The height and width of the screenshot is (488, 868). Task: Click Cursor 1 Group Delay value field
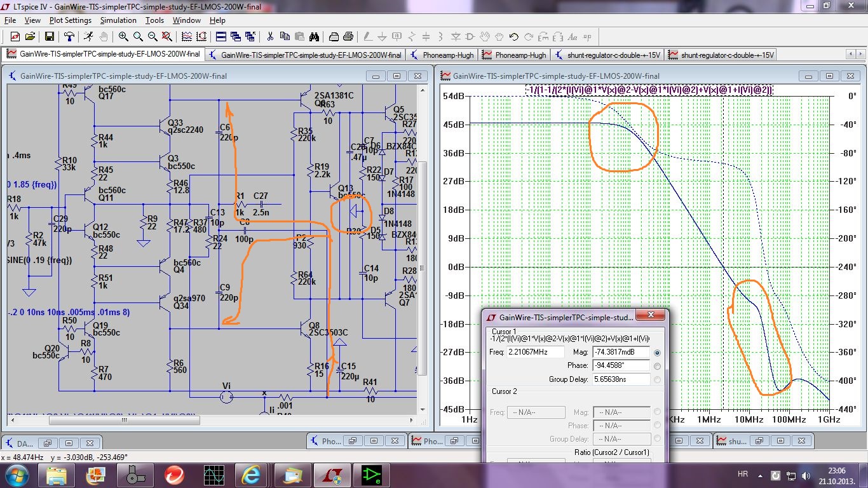coord(621,379)
